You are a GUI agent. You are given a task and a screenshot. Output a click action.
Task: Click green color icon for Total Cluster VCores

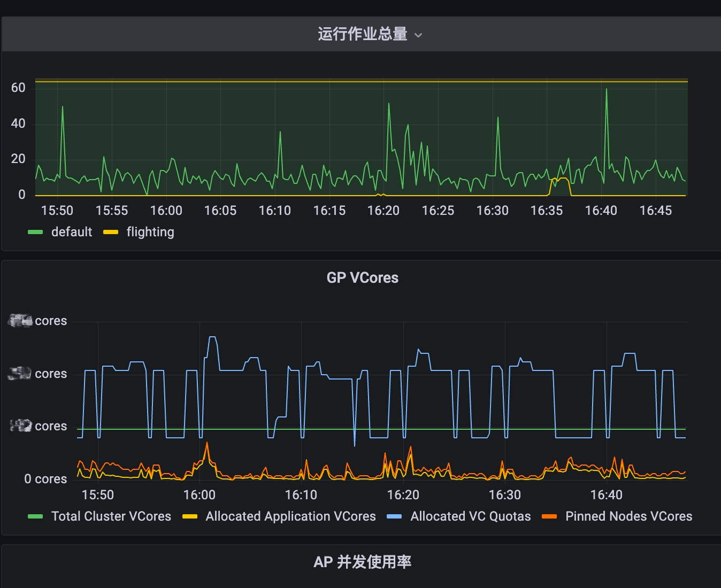click(35, 516)
